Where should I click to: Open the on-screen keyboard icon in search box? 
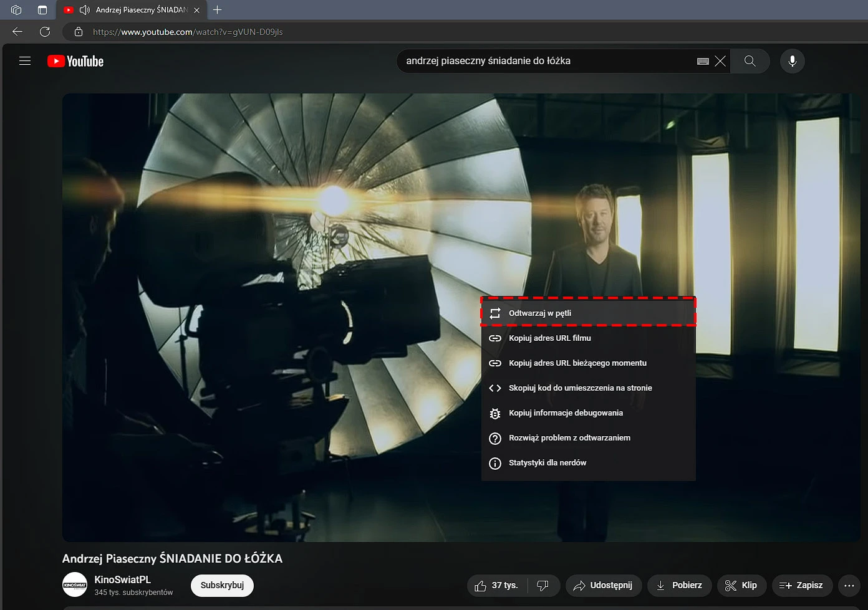point(703,61)
